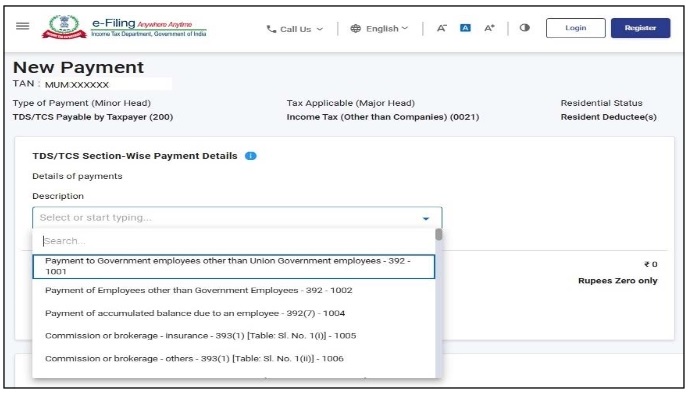Click the TAN value MUMXXXXXX
Screen dimensions: 689x393
coord(77,85)
